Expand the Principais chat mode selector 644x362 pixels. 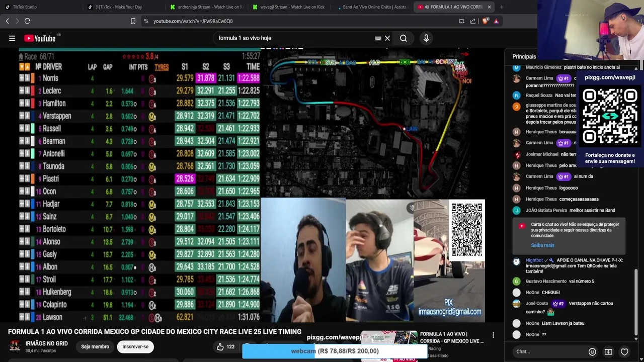[x=524, y=57]
